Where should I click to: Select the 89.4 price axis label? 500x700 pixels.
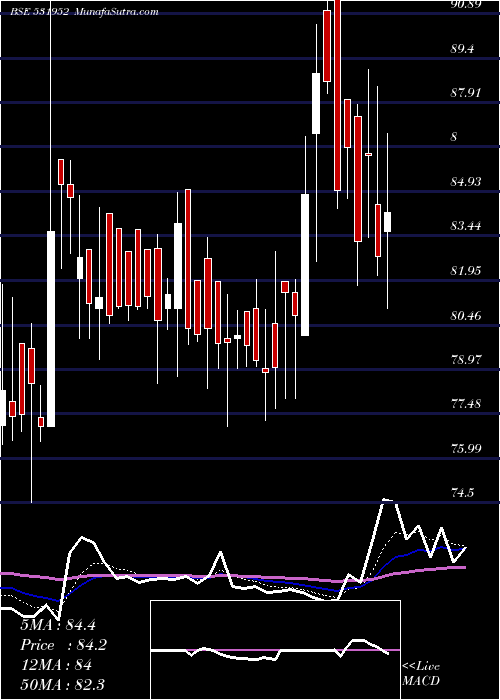pos(462,49)
